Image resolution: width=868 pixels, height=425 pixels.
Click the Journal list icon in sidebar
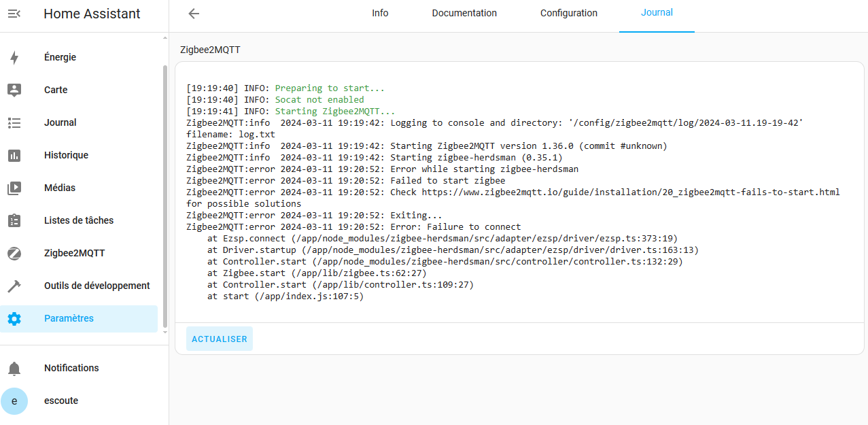pos(14,123)
